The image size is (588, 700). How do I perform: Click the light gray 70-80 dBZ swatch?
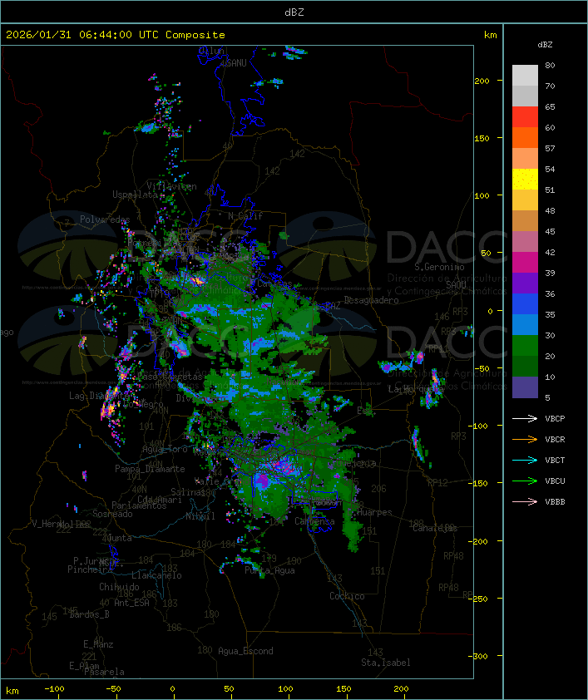525,76
